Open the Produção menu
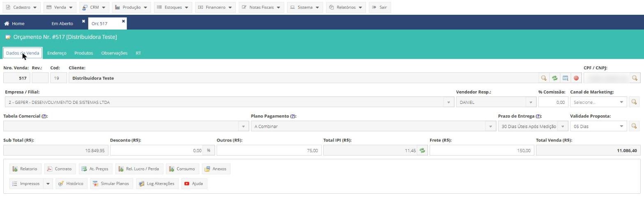Viewport: 644px width, 197px height. 131,7
